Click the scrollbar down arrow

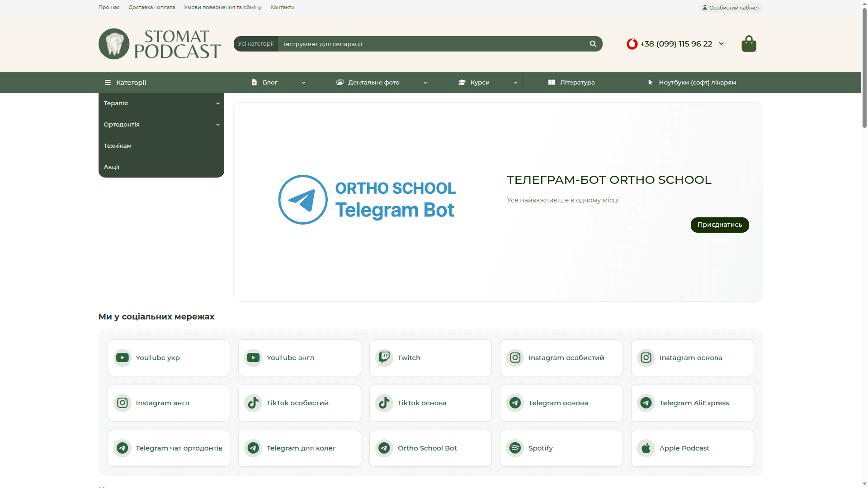(864, 484)
